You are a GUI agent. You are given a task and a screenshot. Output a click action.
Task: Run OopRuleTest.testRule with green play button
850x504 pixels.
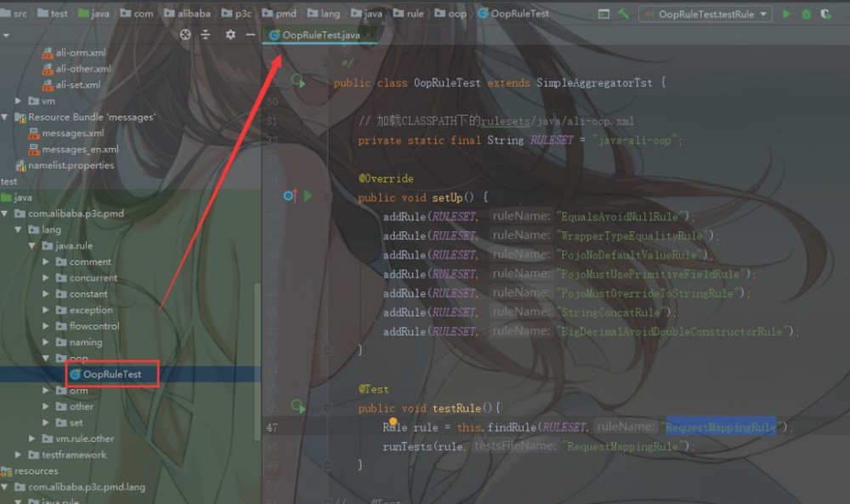pyautogui.click(x=786, y=14)
